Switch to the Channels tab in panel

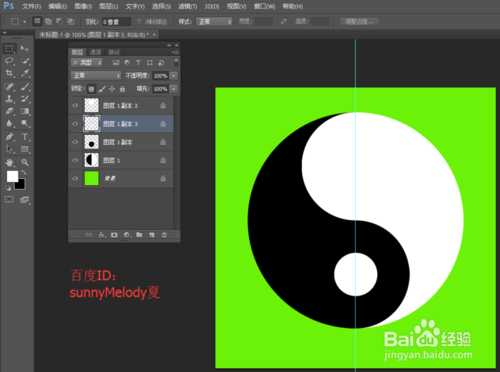pyautogui.click(x=96, y=52)
